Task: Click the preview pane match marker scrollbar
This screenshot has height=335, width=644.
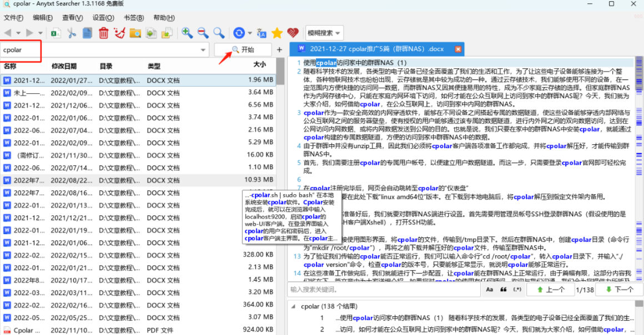Action: [x=639, y=168]
